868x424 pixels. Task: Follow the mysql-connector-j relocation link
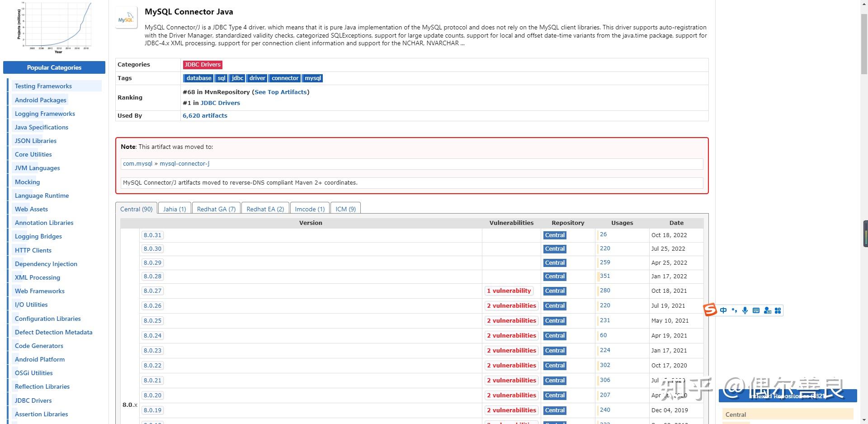point(184,163)
